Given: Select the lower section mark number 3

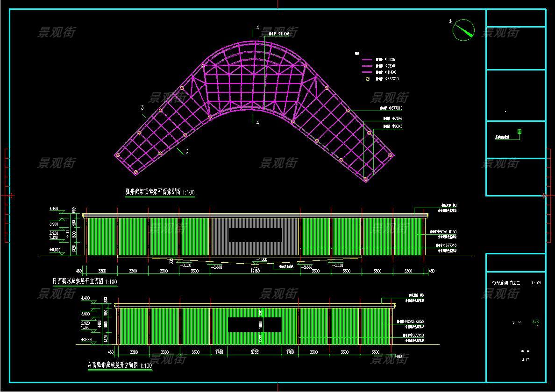Looking at the screenshot, I should coord(187,151).
